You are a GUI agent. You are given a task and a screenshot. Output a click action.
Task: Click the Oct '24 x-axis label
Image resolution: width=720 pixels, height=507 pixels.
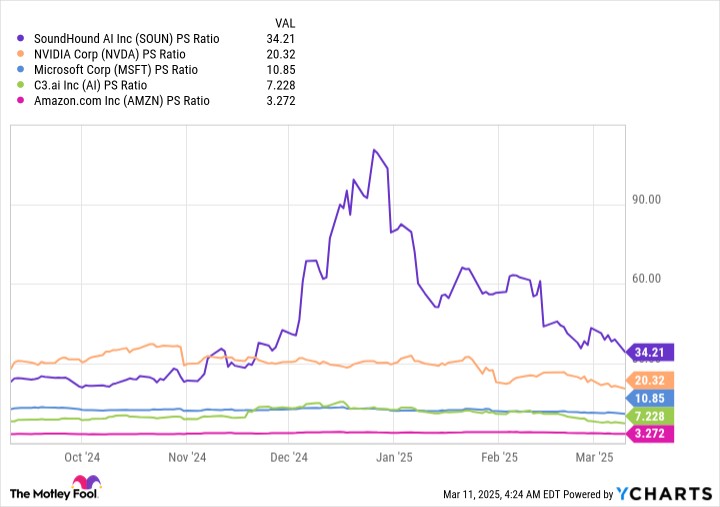coord(82,457)
